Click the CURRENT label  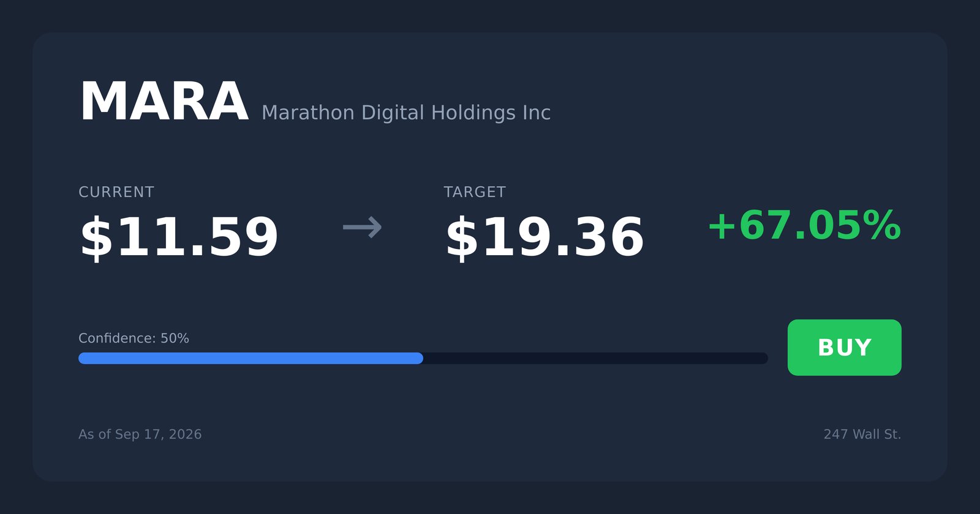tap(116, 192)
